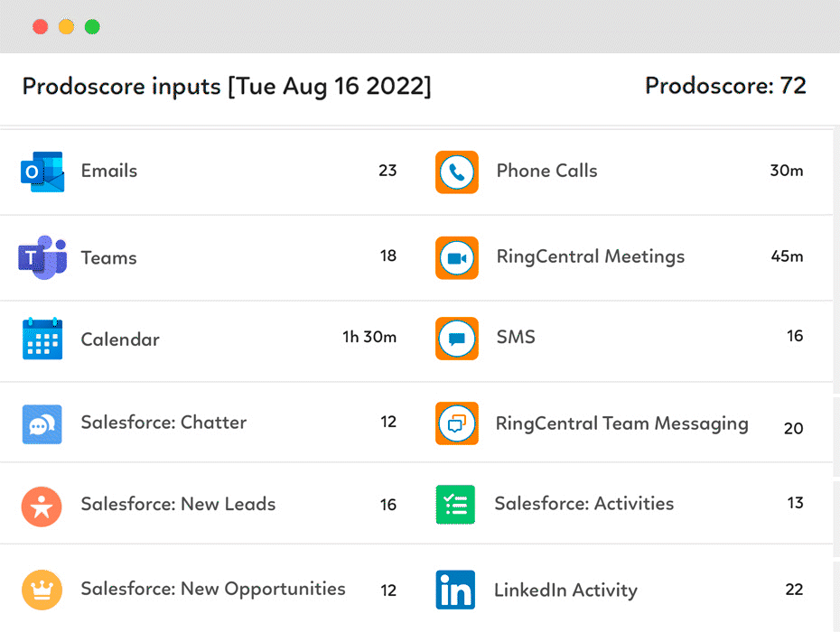Image resolution: width=840 pixels, height=632 pixels.
Task: Click the Calendar 1h 30m duration value
Action: click(369, 338)
